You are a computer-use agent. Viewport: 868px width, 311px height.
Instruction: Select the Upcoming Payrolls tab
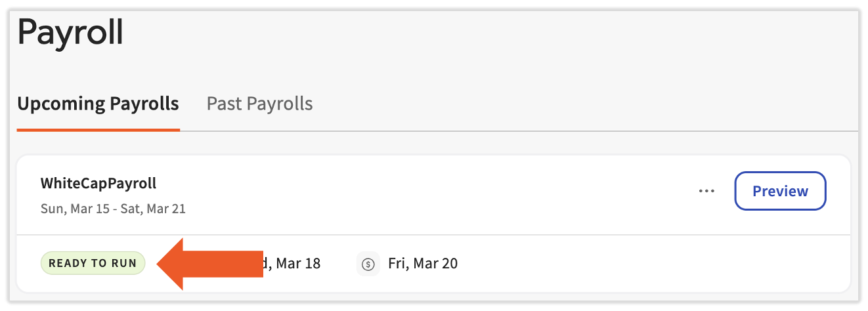[x=98, y=104]
